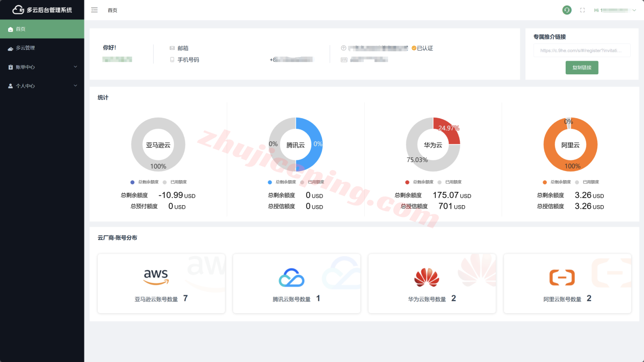Click the cloud icon beside 多云管理
The height and width of the screenshot is (362, 644).
tap(11, 48)
